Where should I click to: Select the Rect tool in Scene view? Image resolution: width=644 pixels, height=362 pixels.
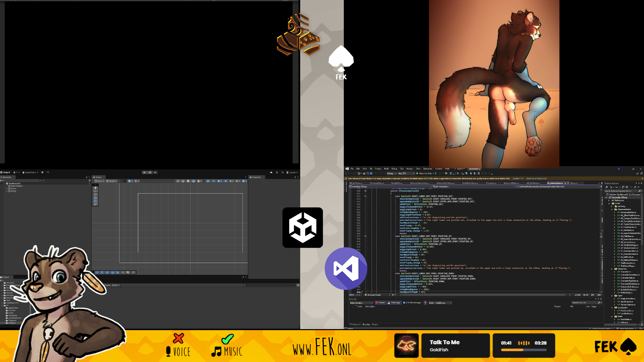tap(95, 201)
